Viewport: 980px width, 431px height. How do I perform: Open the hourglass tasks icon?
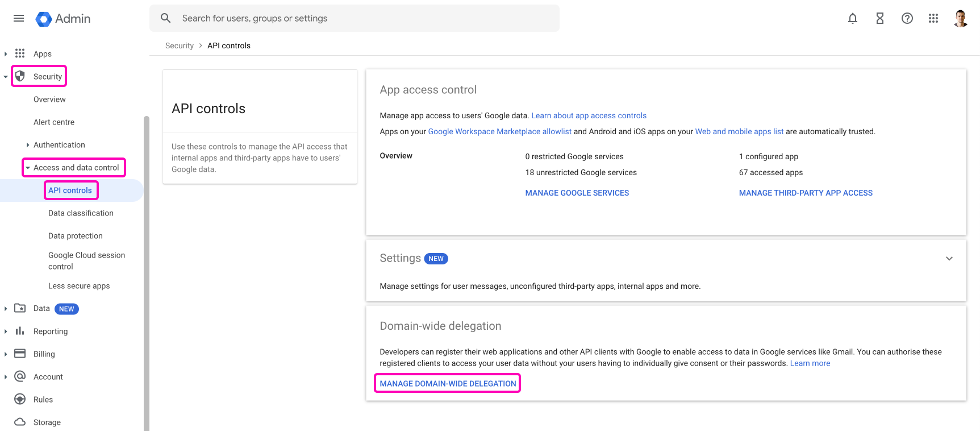point(879,18)
